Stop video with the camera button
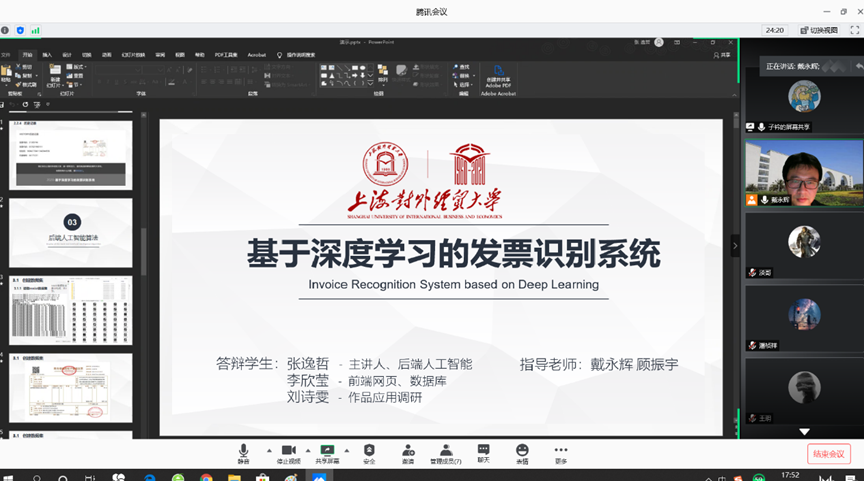 289,452
